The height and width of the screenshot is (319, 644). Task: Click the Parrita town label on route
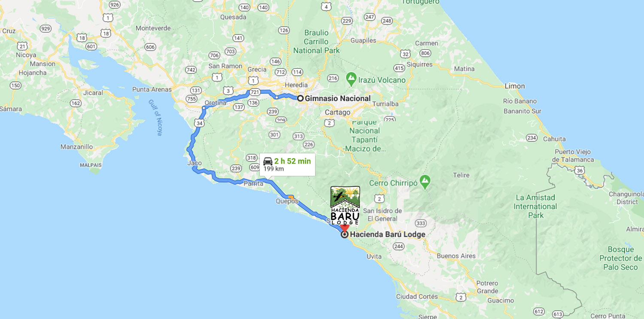(x=253, y=184)
